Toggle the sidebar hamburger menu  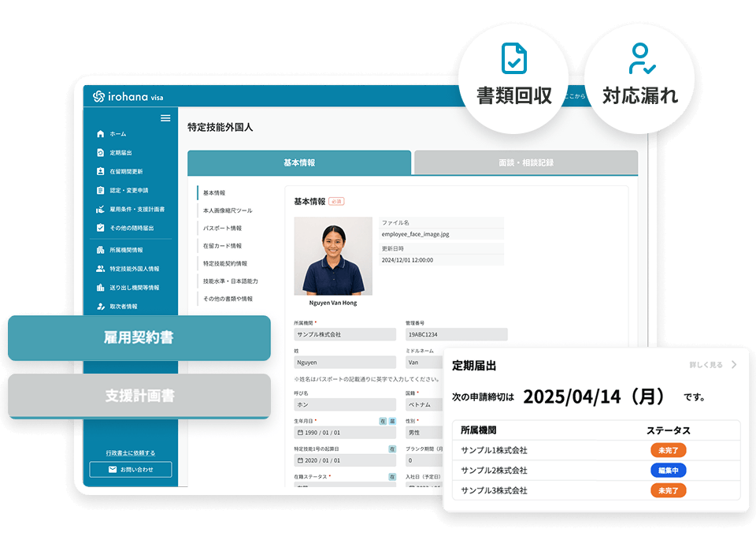[x=165, y=118]
